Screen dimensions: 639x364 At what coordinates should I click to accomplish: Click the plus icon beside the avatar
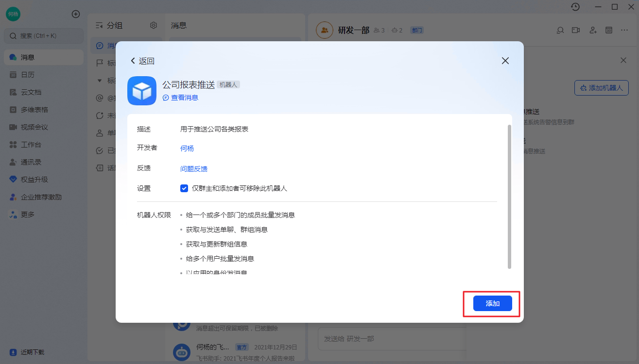click(76, 14)
